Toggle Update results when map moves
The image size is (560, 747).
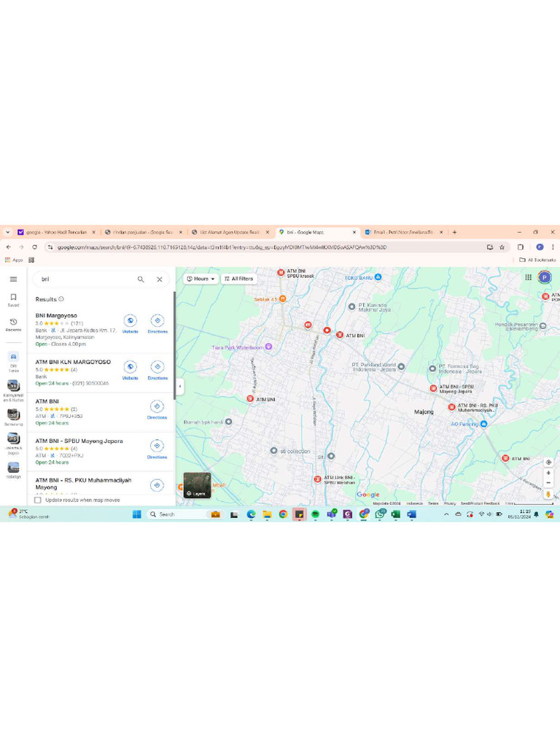click(38, 500)
